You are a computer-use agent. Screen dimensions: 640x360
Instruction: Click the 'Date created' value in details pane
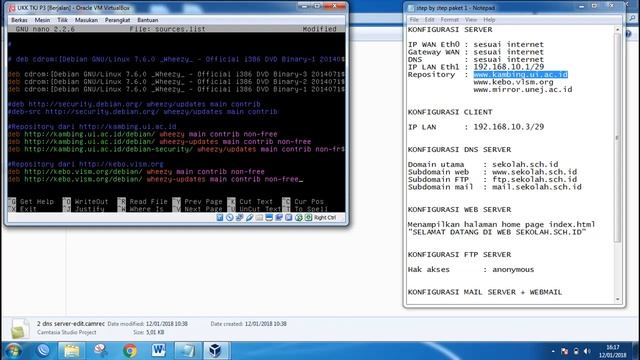point(266,324)
